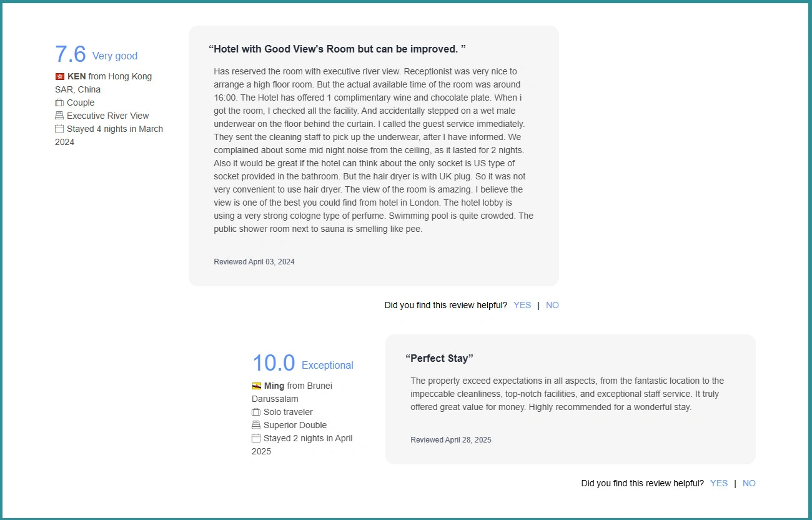Click the Hong Kong flag beside KEN
Image resolution: width=812 pixels, height=520 pixels.
point(60,76)
